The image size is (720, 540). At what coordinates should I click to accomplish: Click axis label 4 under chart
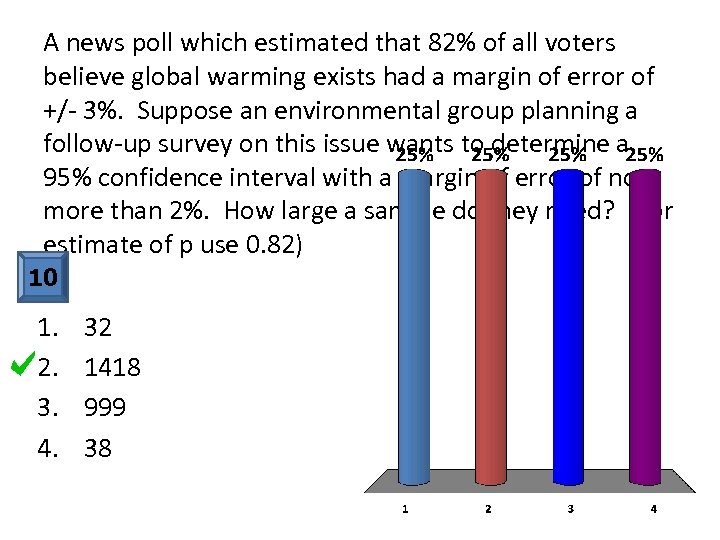(653, 509)
